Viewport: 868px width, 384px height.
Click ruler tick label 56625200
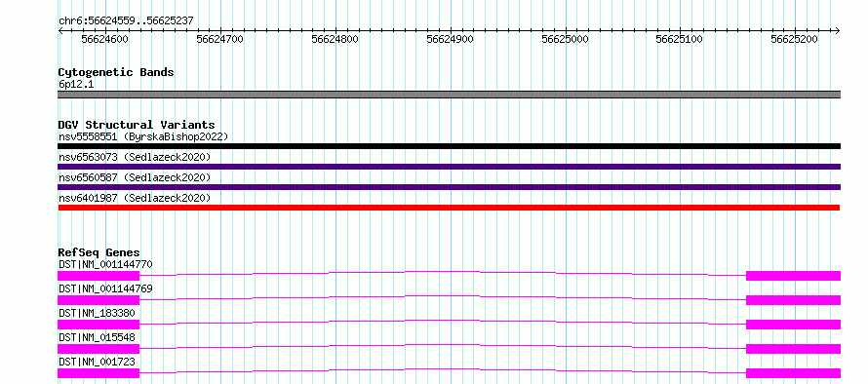pyautogui.click(x=795, y=39)
